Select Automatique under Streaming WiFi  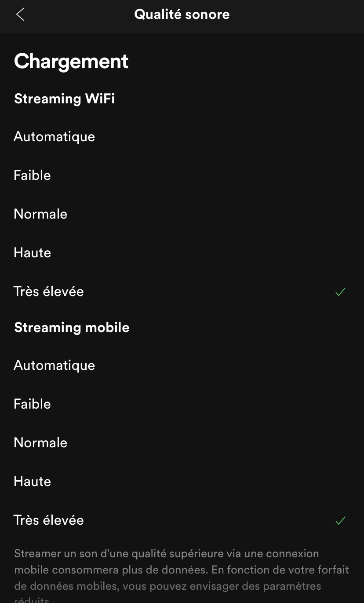(182, 136)
